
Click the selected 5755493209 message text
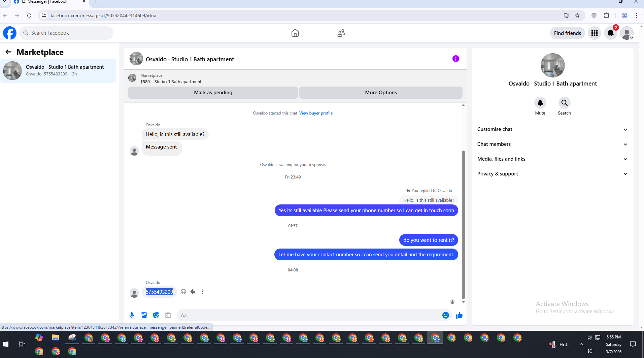(x=159, y=292)
